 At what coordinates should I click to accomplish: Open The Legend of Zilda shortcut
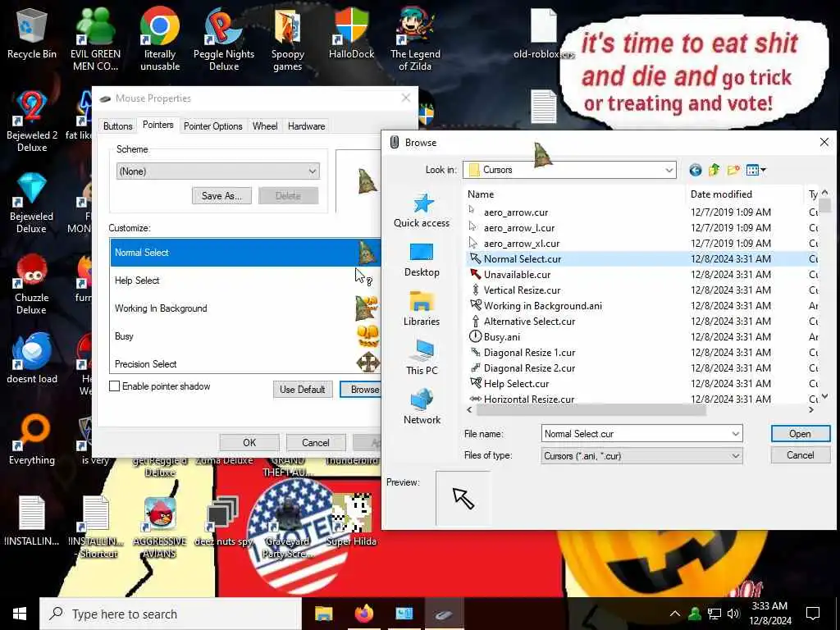click(x=415, y=39)
